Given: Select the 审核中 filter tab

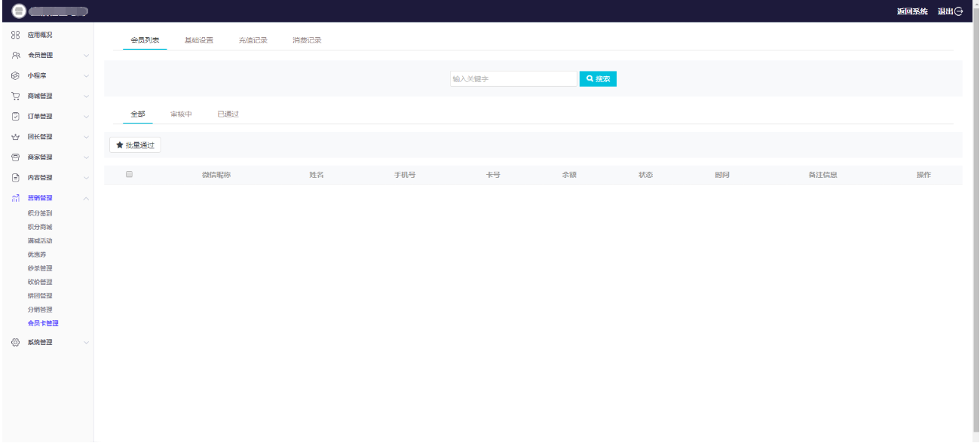Looking at the screenshot, I should (181, 114).
